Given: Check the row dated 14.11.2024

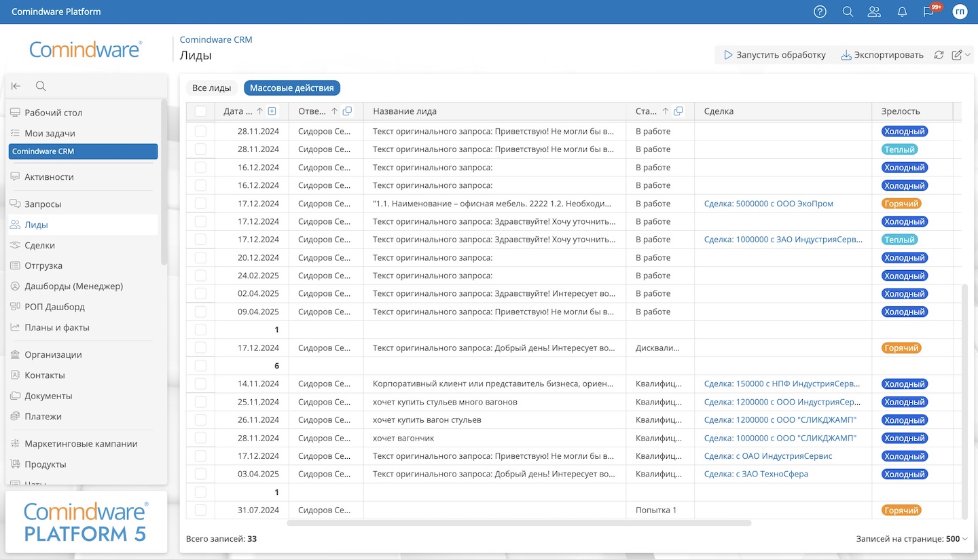Looking at the screenshot, I should [x=200, y=384].
